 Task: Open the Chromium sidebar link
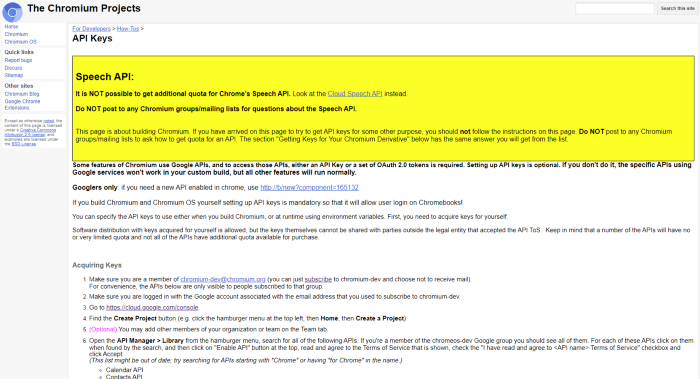pos(16,34)
